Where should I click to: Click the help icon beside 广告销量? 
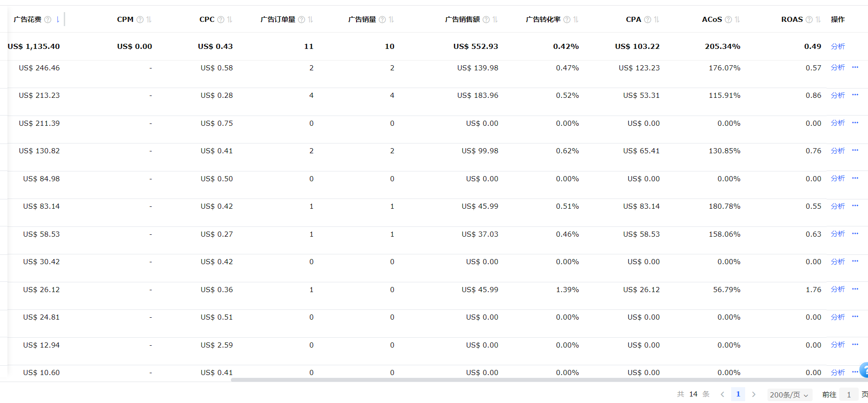click(382, 20)
